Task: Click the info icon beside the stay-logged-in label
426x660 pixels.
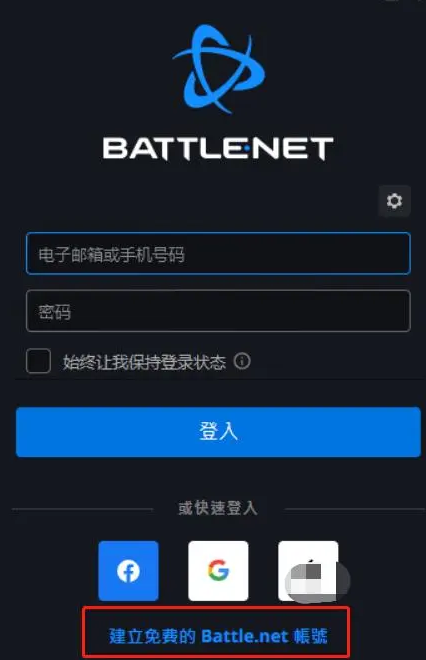Action: point(242,361)
